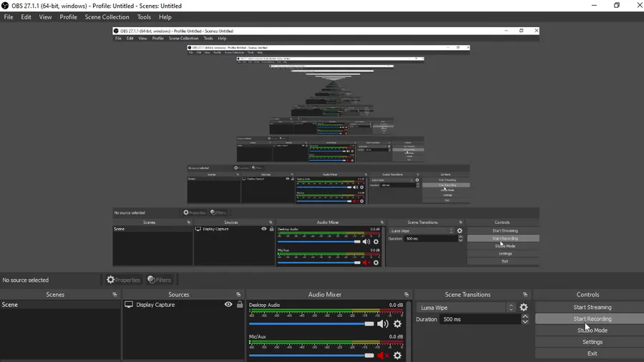Screen dimensions: 644x362
Task: Click the No source selected label
Action: (x=26, y=280)
